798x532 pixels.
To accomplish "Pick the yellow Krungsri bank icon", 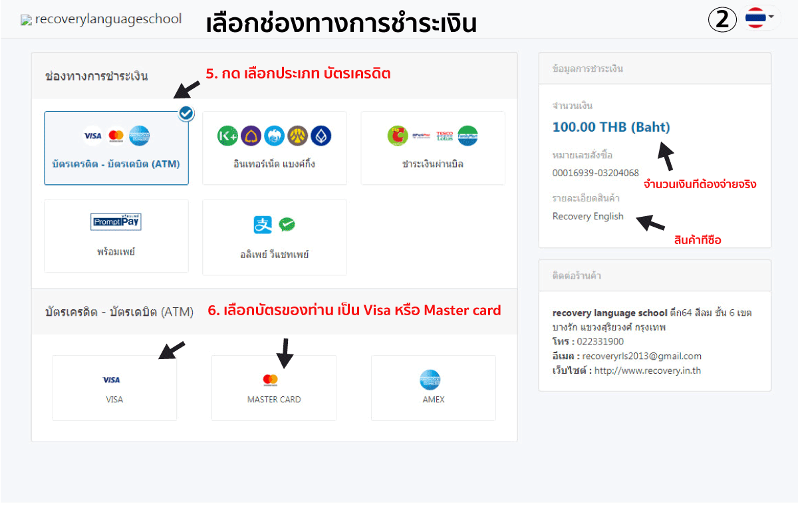I will tap(297, 136).
